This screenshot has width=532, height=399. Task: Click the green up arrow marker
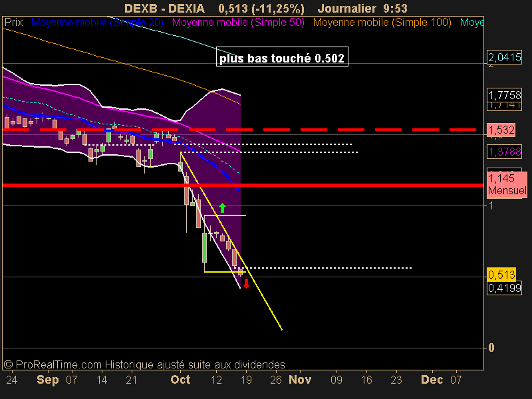(x=222, y=207)
